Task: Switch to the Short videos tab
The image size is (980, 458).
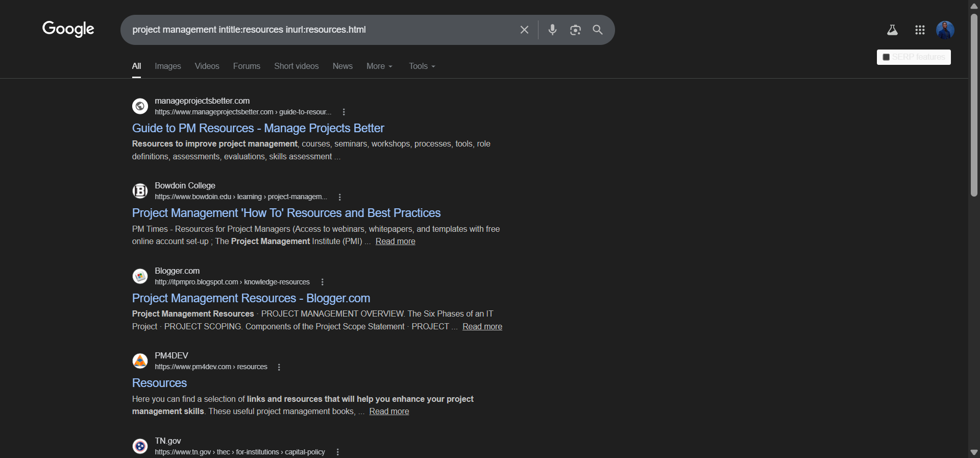Action: pyautogui.click(x=296, y=66)
